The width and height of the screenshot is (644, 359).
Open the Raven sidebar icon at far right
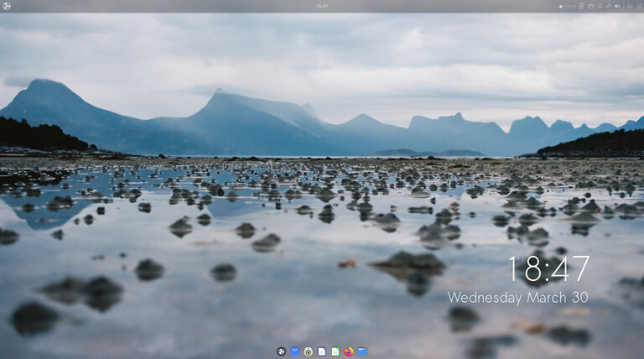coord(640,6)
